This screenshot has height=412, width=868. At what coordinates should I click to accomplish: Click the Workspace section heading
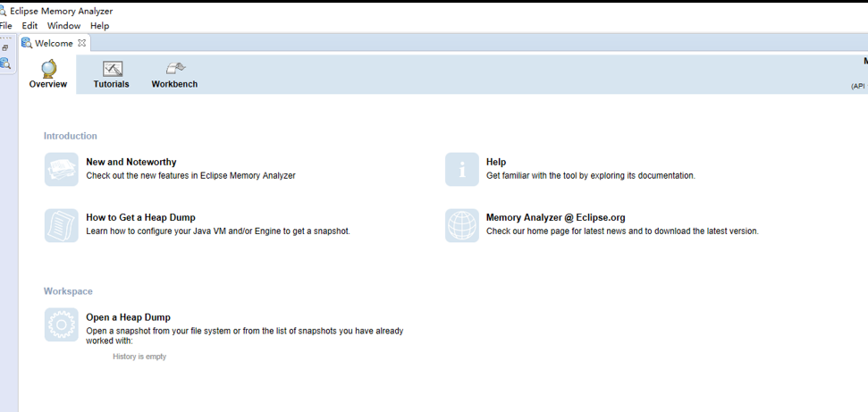pyautogui.click(x=68, y=291)
